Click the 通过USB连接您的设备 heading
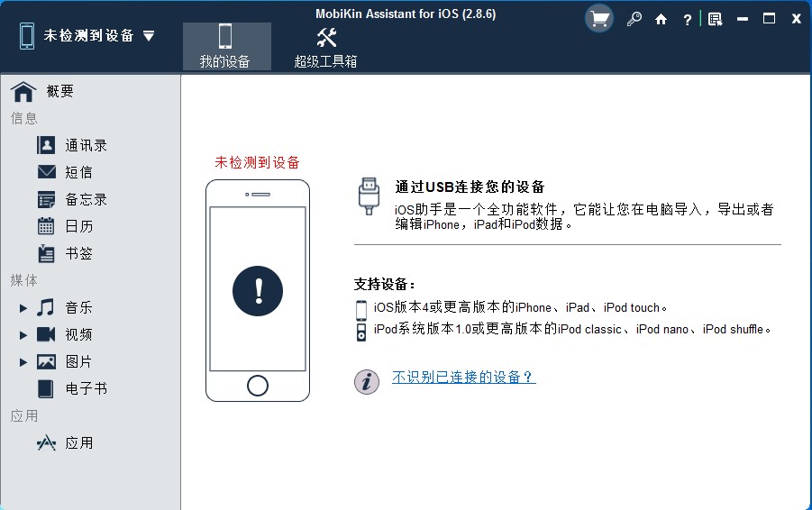Viewport: 812px width, 510px height. [470, 187]
